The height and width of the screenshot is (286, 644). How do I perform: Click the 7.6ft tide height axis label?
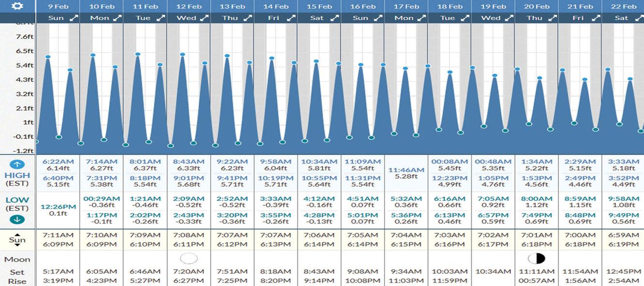point(24,37)
